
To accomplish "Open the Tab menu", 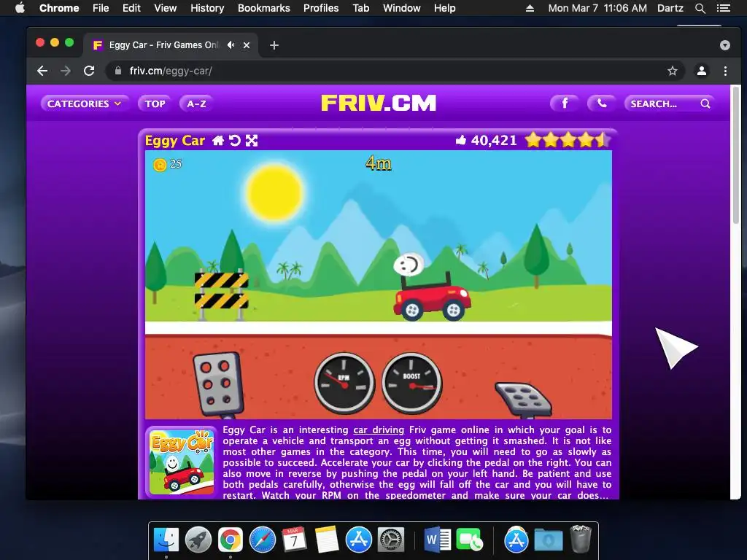I will coord(360,8).
